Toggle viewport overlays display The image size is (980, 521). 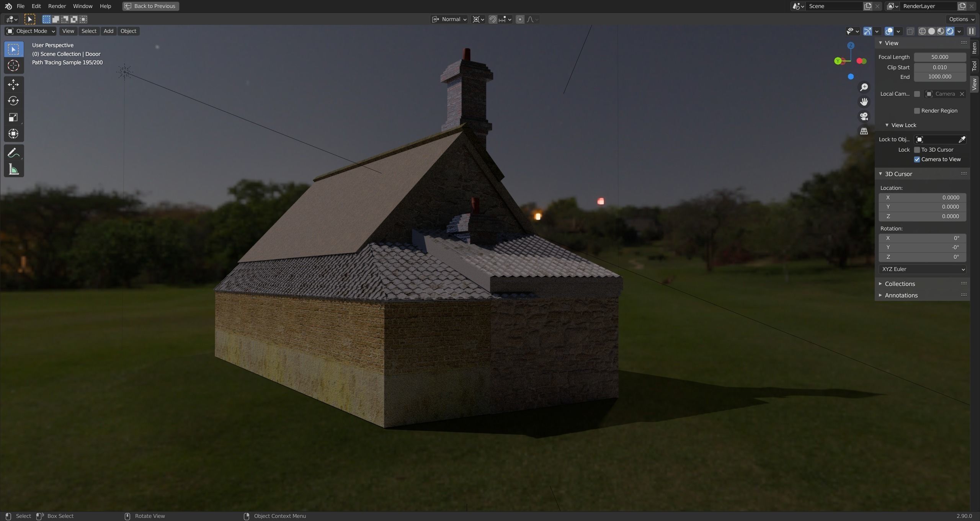pos(889,31)
